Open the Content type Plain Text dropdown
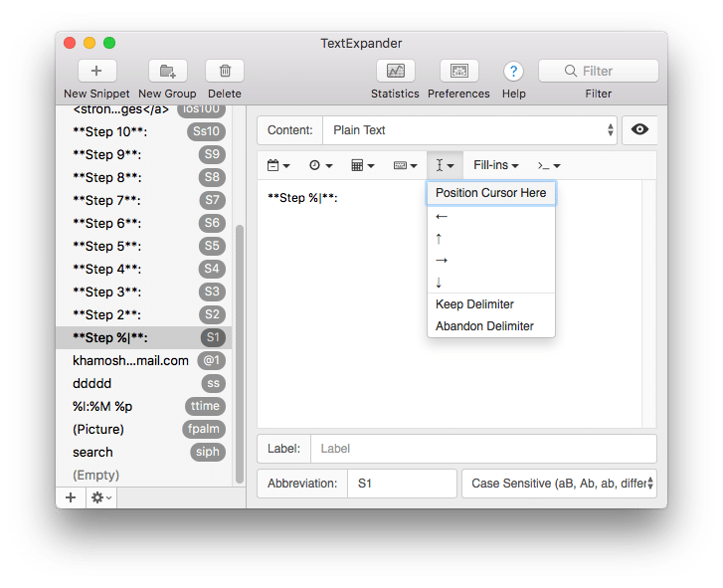723x588 pixels. click(467, 130)
